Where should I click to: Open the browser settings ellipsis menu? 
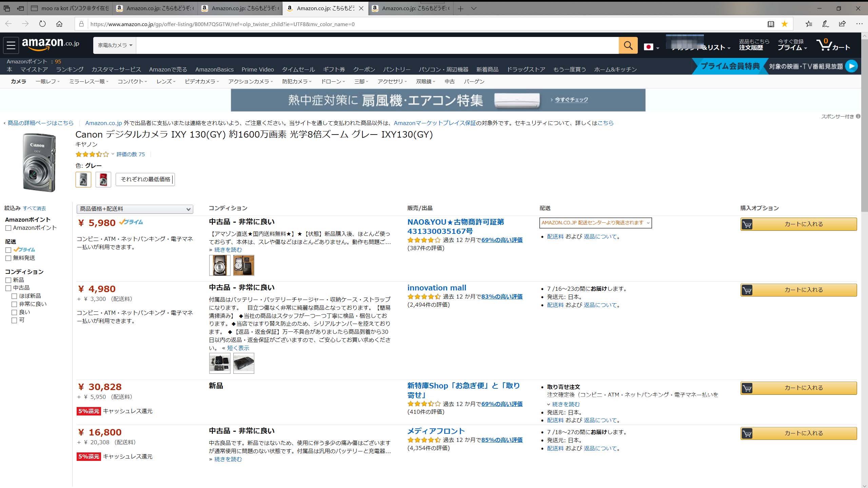tap(859, 24)
